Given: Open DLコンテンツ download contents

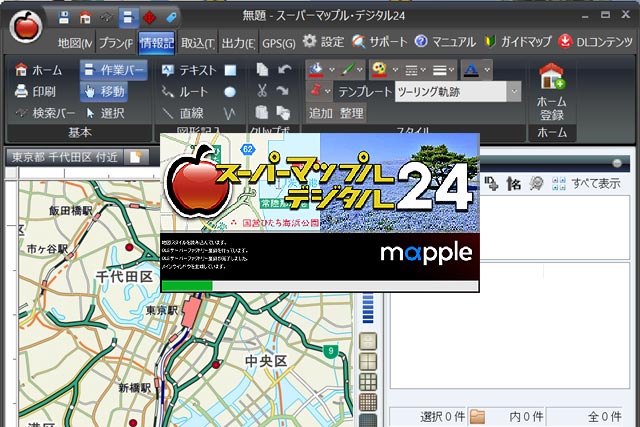Looking at the screenshot, I should coord(595,42).
